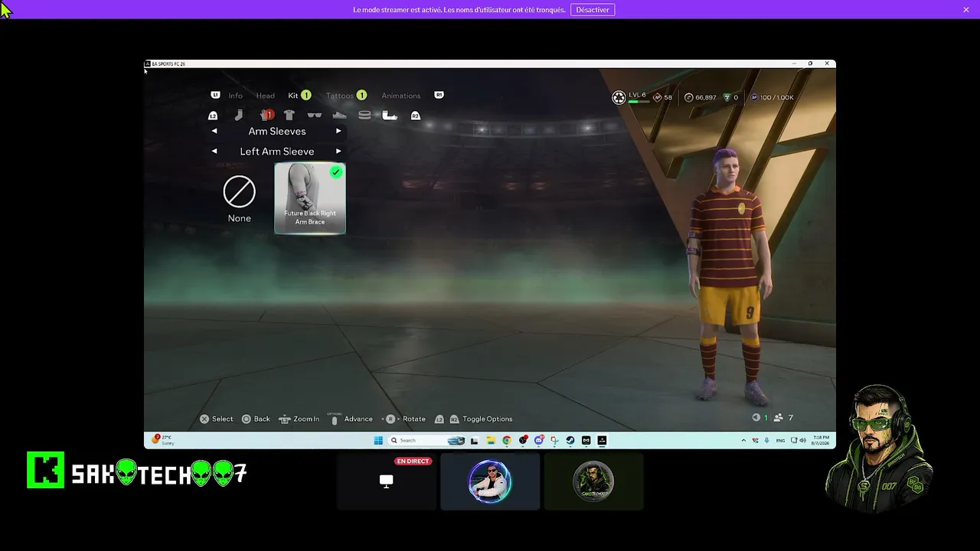The height and width of the screenshot is (551, 980).
Task: Click the purple 100 / 1.00K currency icon
Action: (754, 97)
